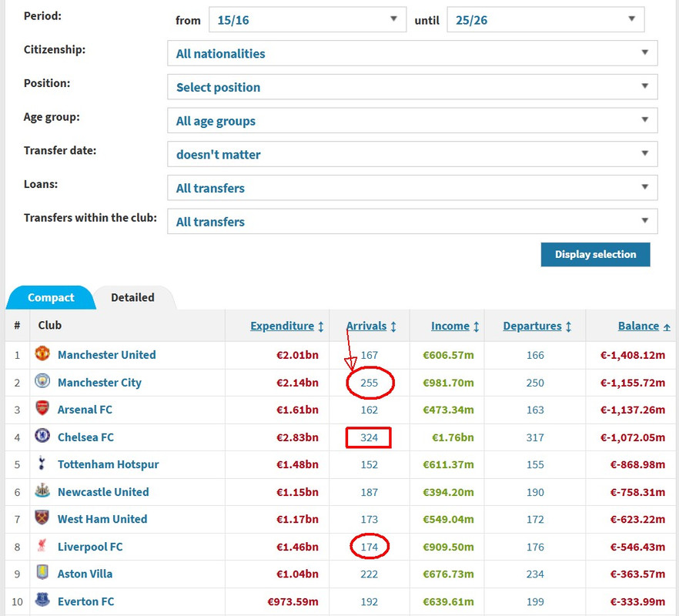This screenshot has width=679, height=616.
Task: Switch to the Compact tab
Action: [x=51, y=297]
